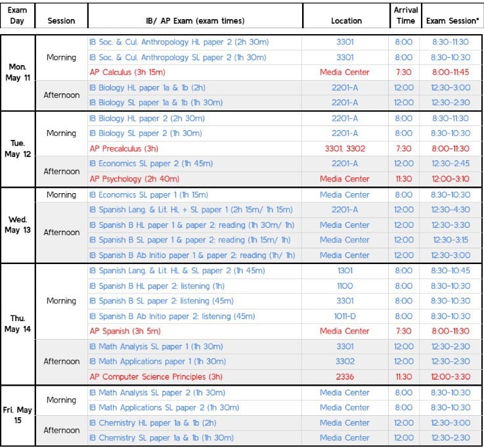The height and width of the screenshot is (448, 484).
Task: Click 'IB Biology HL paper 2 (2h 30m)'
Action: coord(147,118)
